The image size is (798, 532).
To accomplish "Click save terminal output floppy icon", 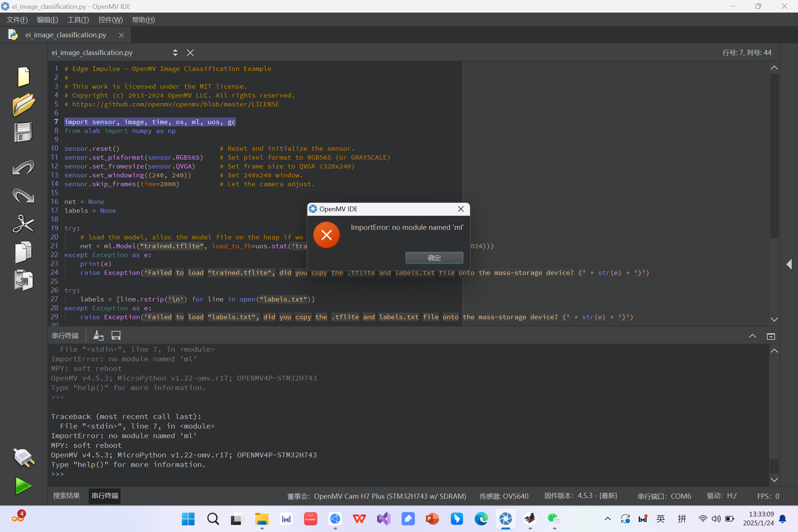I will point(116,335).
